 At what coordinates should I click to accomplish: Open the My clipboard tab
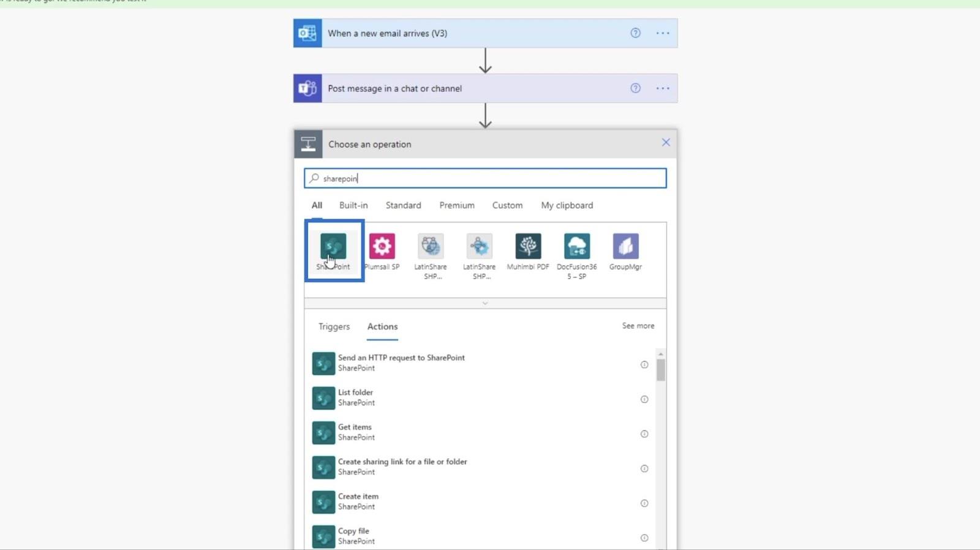[567, 205]
